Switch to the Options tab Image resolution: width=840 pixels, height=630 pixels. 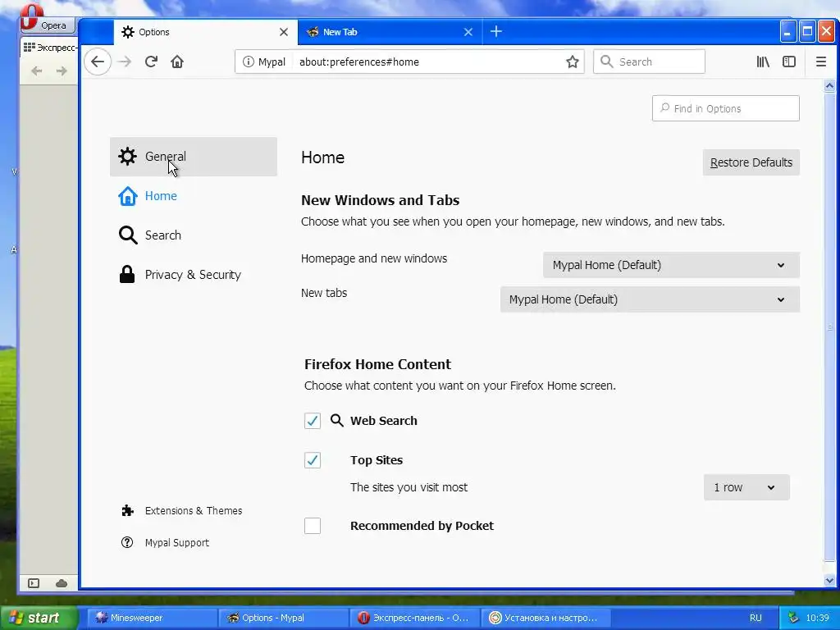click(205, 32)
